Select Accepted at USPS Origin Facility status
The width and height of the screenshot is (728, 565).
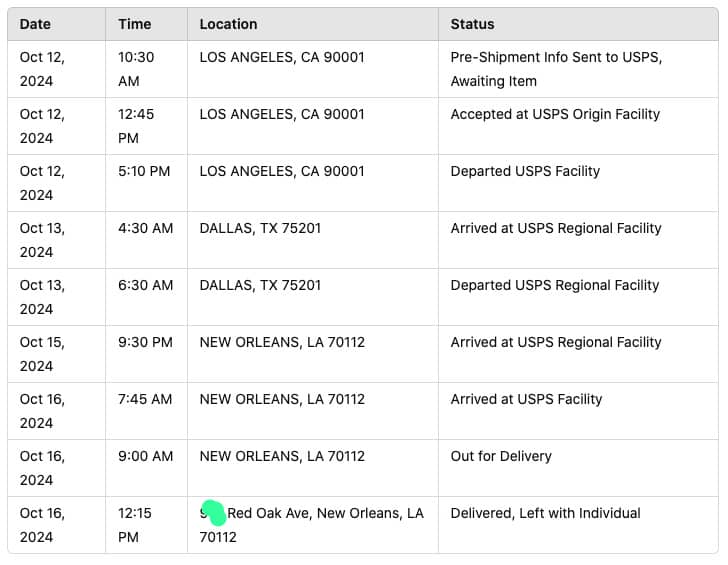(x=555, y=114)
